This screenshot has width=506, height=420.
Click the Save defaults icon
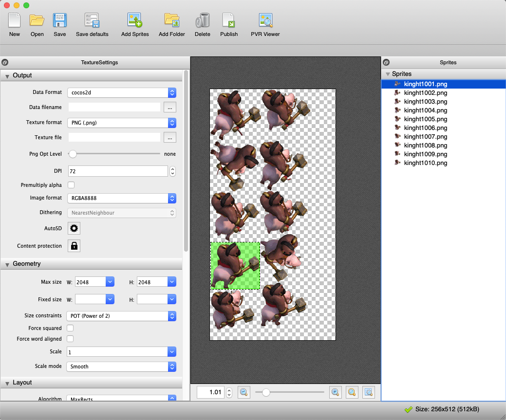click(92, 20)
